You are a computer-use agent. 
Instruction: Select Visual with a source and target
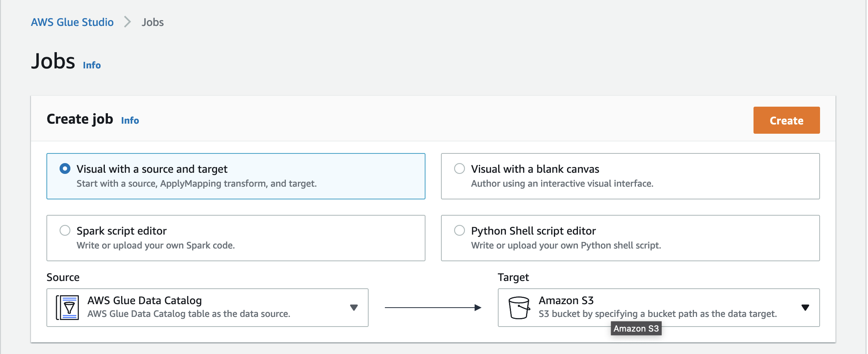(x=65, y=169)
